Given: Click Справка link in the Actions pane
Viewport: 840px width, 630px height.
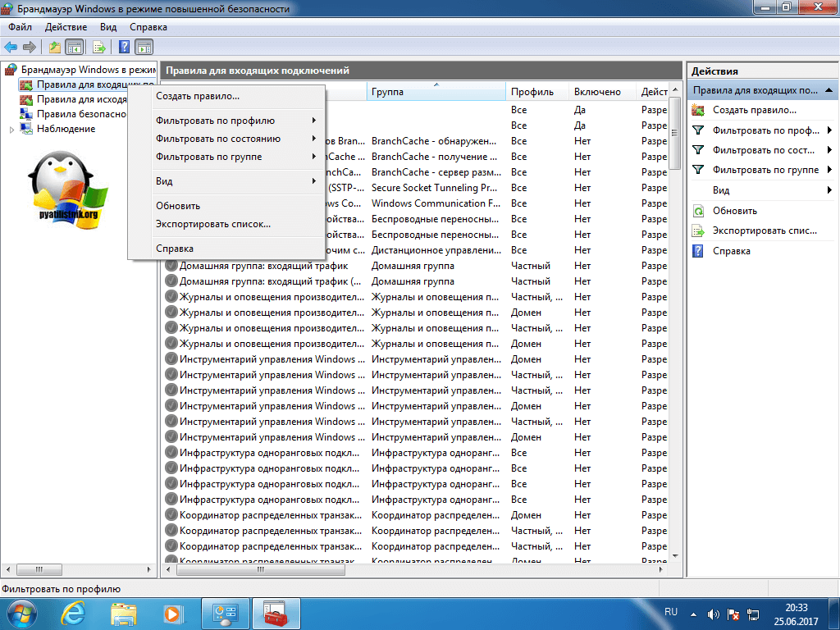Looking at the screenshot, I should point(731,251).
